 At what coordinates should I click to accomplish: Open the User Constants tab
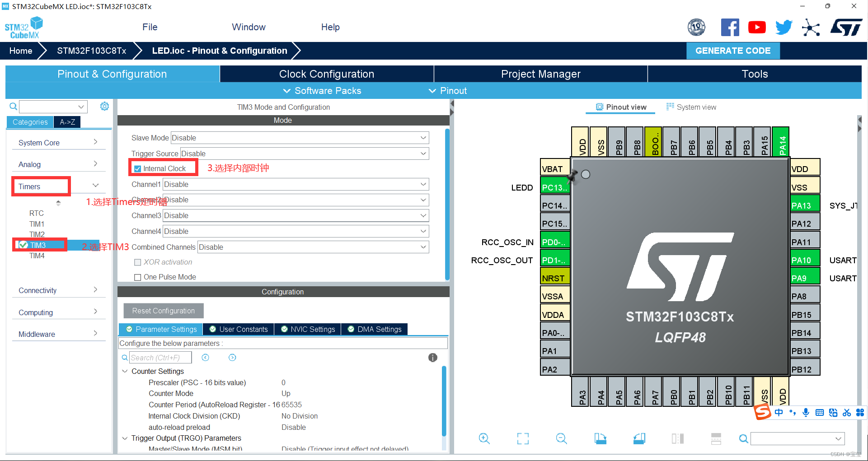(x=239, y=329)
